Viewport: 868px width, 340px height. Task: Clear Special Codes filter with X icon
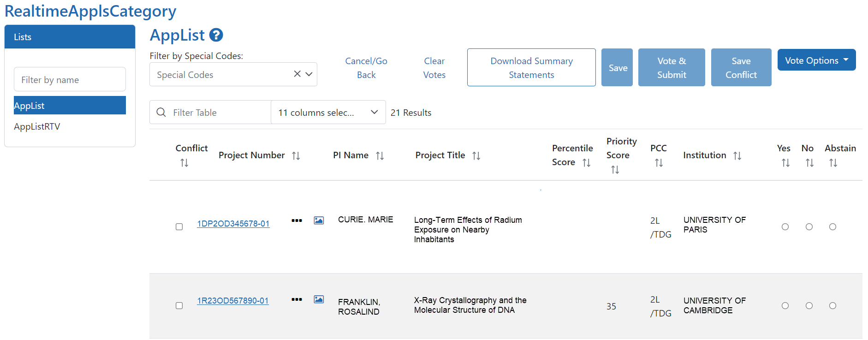(x=297, y=74)
